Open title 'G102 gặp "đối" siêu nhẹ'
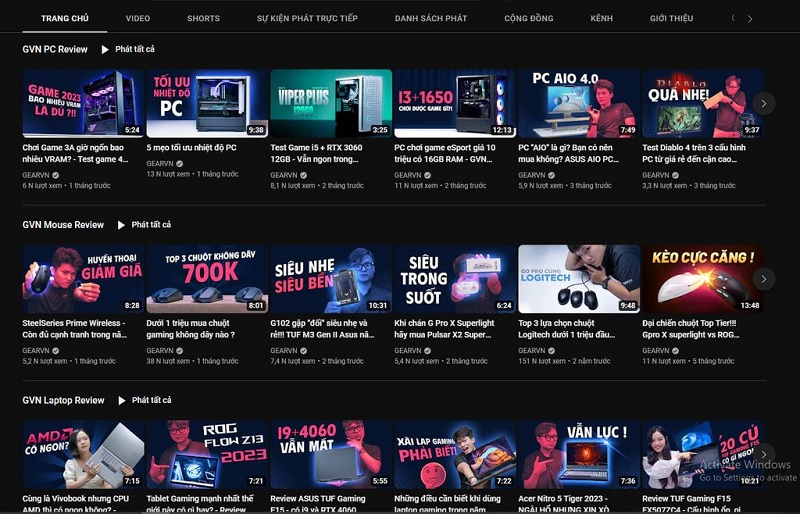The width and height of the screenshot is (800, 514). click(x=322, y=329)
